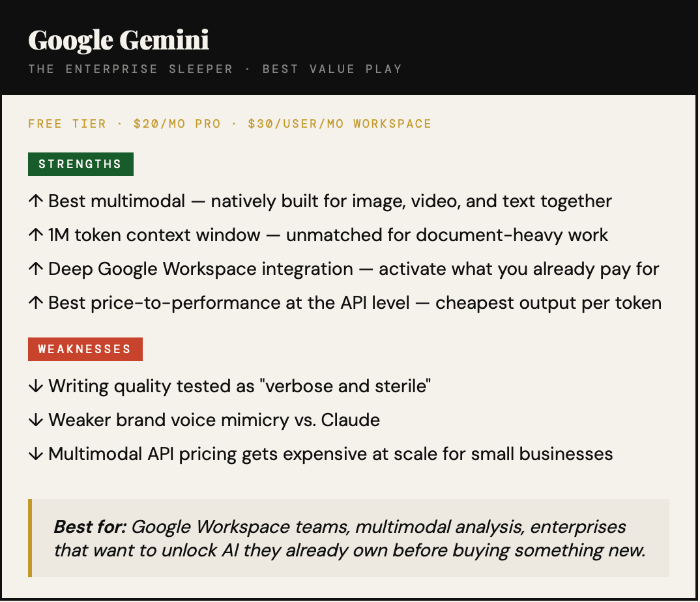
Task: Click the cheapest output per token text
Action: [x=548, y=302]
